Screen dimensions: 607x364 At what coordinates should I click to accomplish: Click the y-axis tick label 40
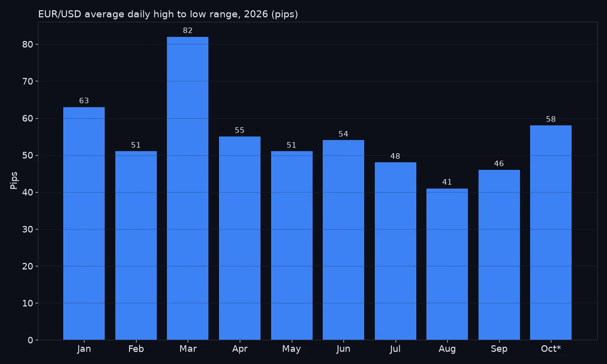click(x=27, y=193)
